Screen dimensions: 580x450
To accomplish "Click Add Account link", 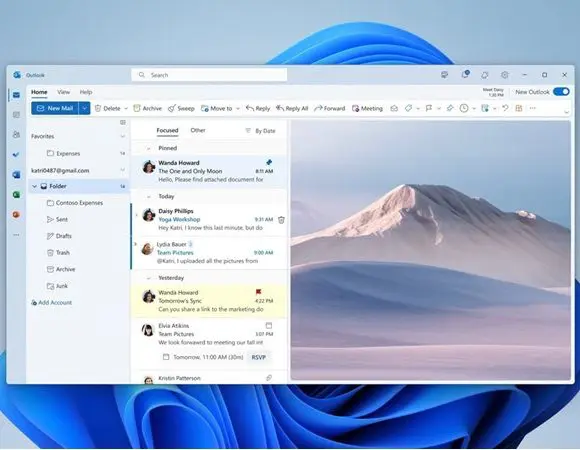I will (52, 302).
